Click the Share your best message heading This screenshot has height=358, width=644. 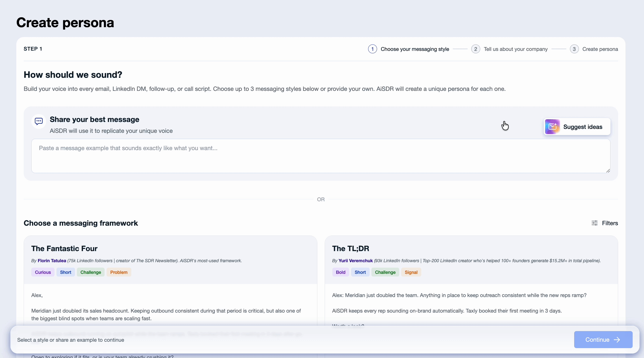pos(95,119)
